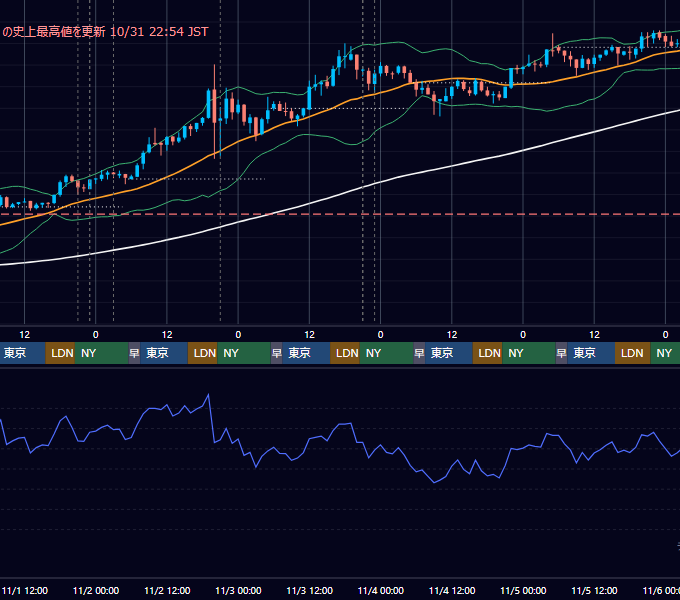The height and width of the screenshot is (600, 680).
Task: Click the tall red long-wick candlestick on 11/2
Action: [x=214, y=111]
